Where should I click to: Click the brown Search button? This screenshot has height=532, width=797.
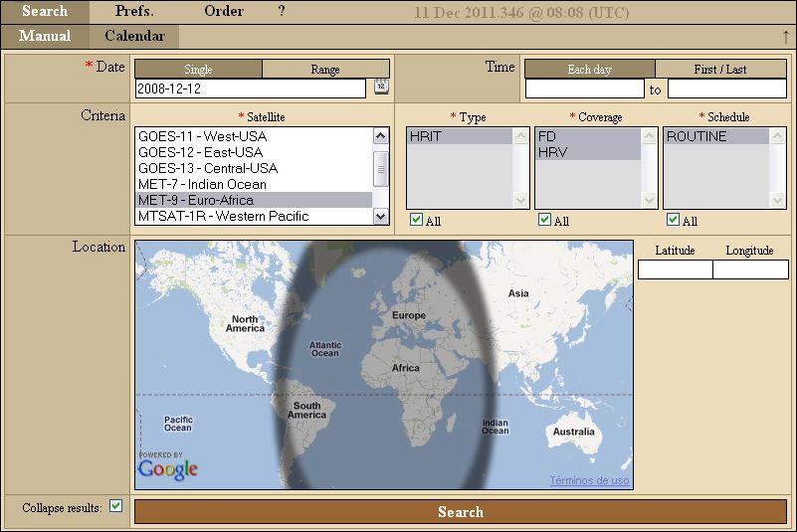(461, 512)
